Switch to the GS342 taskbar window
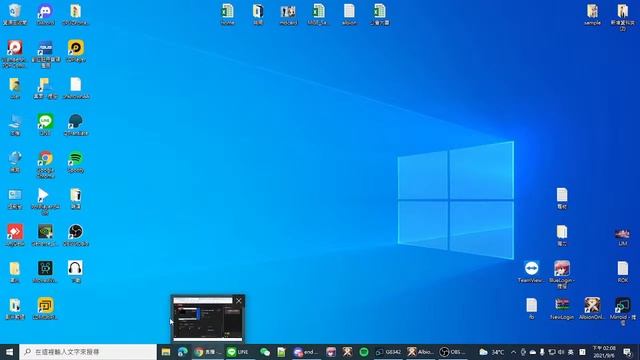640x360 pixels. (x=389, y=352)
